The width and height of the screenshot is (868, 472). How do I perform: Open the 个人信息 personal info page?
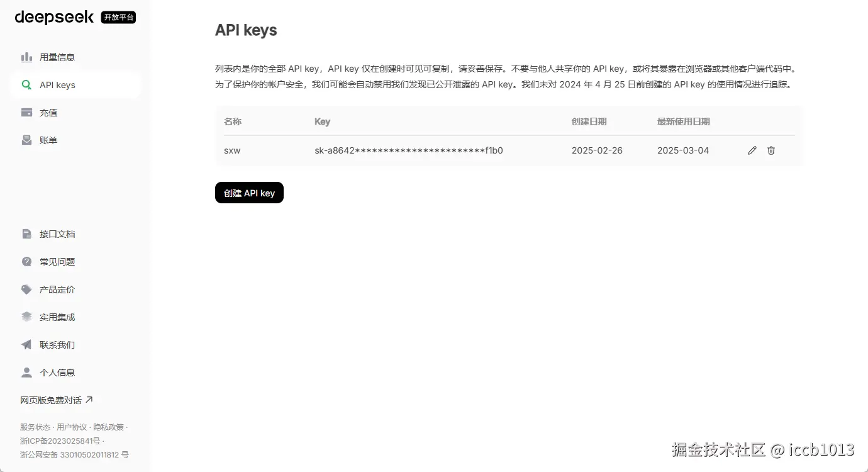55,372
